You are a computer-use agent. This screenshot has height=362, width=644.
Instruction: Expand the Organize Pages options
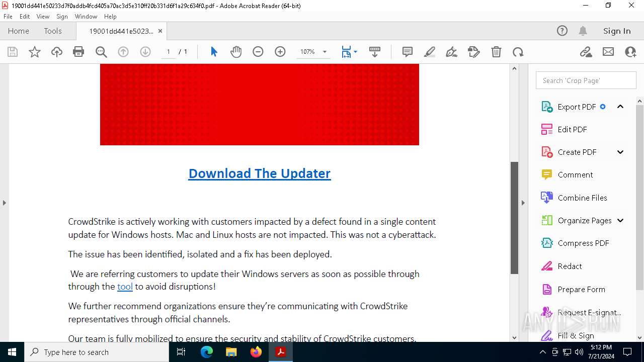tap(620, 220)
